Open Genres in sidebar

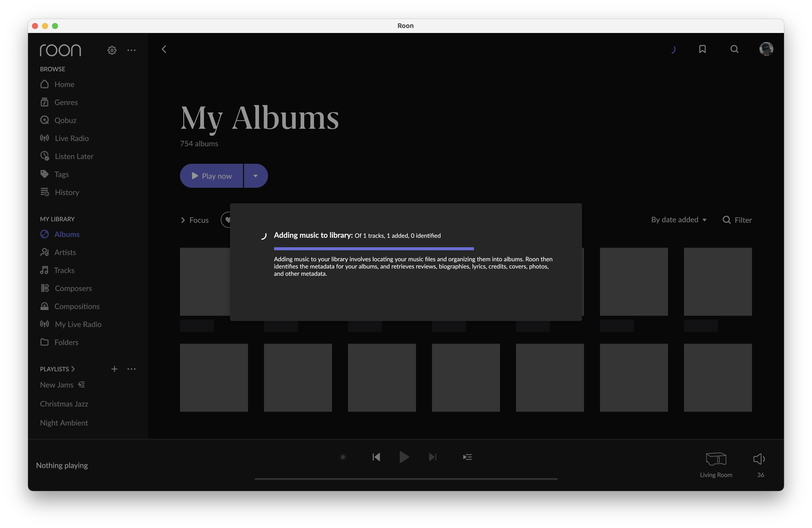click(x=59, y=102)
